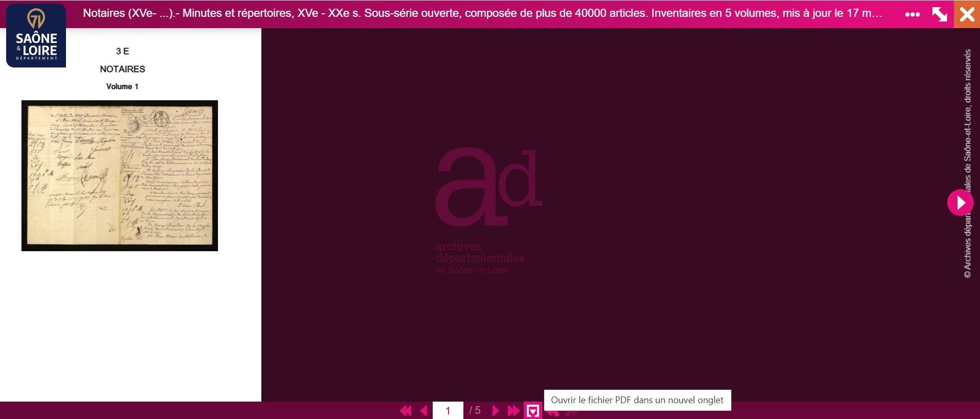Go to the previous page using bottom arrow

(x=424, y=411)
